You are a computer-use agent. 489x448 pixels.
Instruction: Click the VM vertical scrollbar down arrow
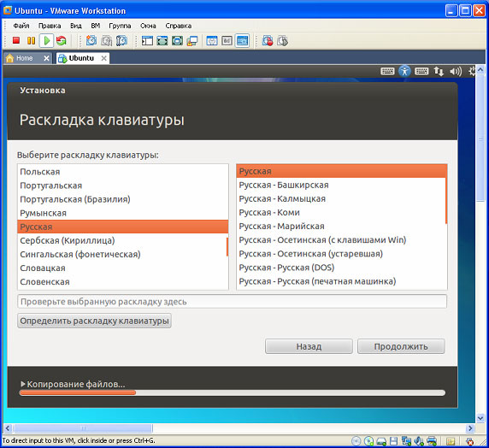[x=480, y=418]
